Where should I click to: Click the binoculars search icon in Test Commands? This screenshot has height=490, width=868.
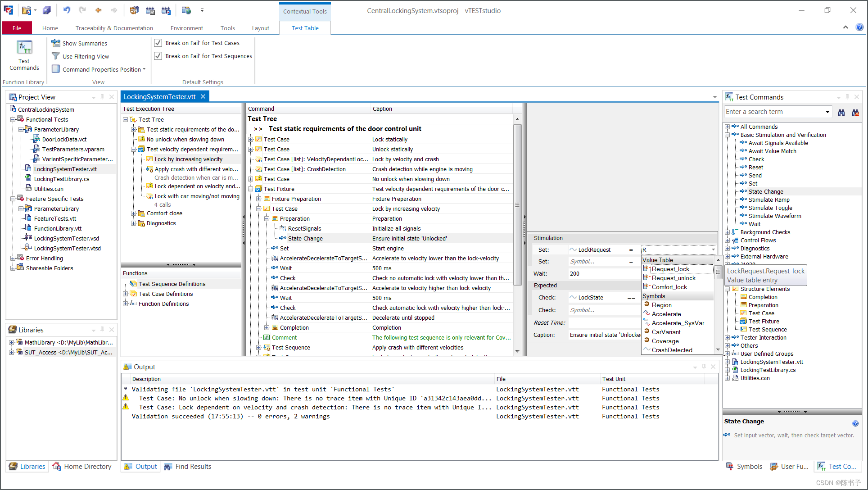click(x=841, y=112)
